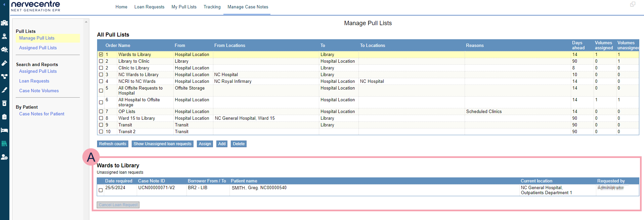Open the bed management sidebar icon
The width and height of the screenshot is (644, 220).
click(4, 130)
